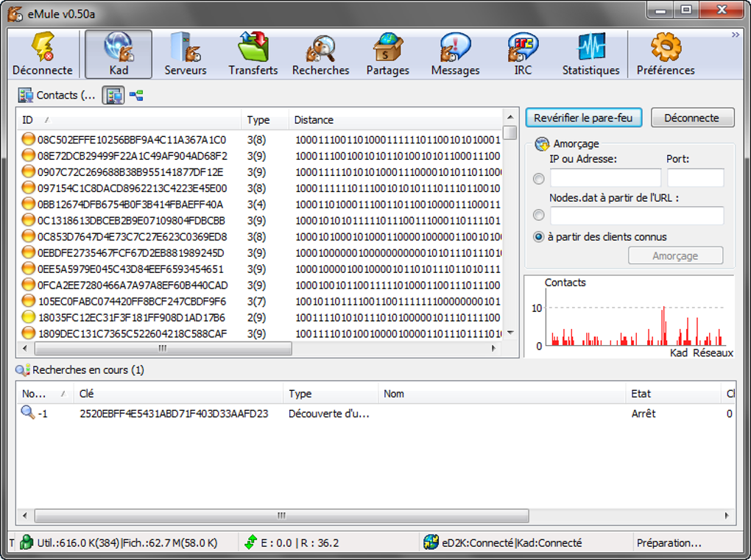Click the up/down transfer arrows status icon
This screenshot has height=560, width=751.
click(250, 542)
